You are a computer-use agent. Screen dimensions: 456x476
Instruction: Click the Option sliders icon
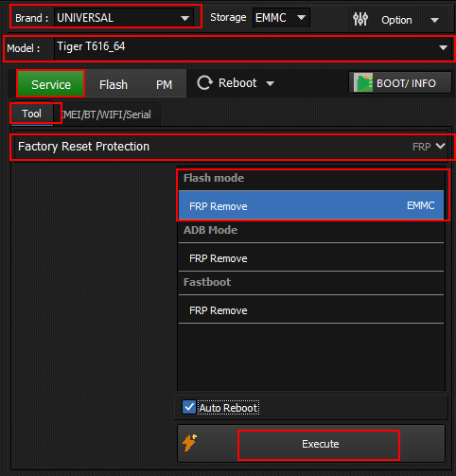[x=360, y=19]
